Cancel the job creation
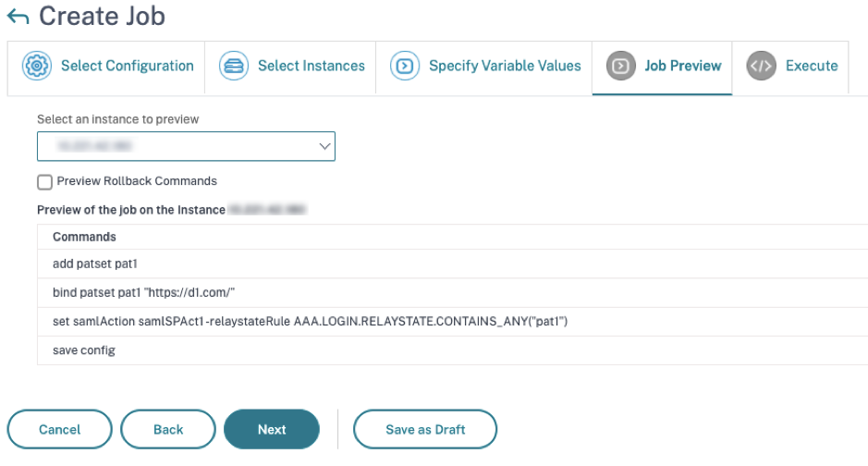 pos(60,429)
